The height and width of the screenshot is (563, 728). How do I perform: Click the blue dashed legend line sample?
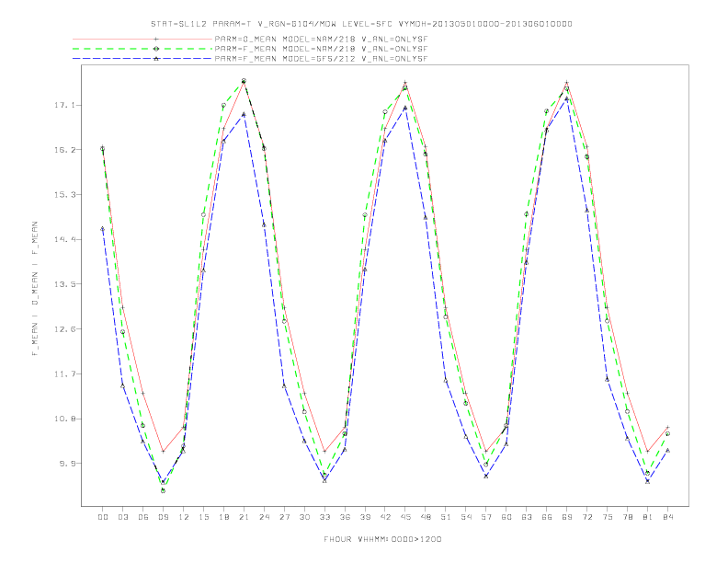(x=142, y=59)
